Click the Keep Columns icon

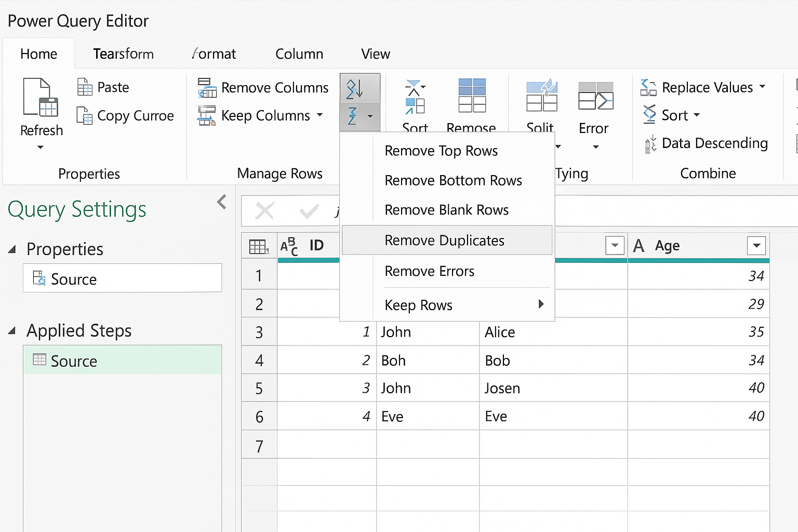point(207,115)
